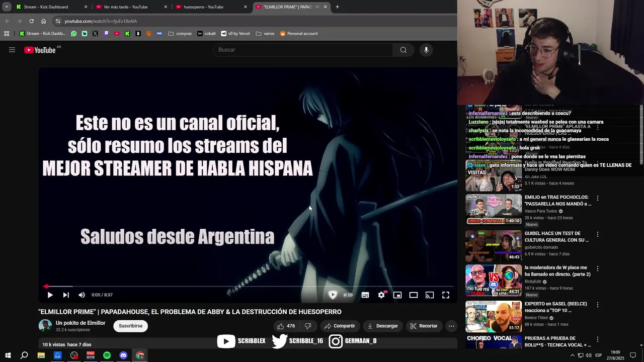The image size is (644, 362).
Task: Open Spotify from the taskbar
Action: (107, 355)
